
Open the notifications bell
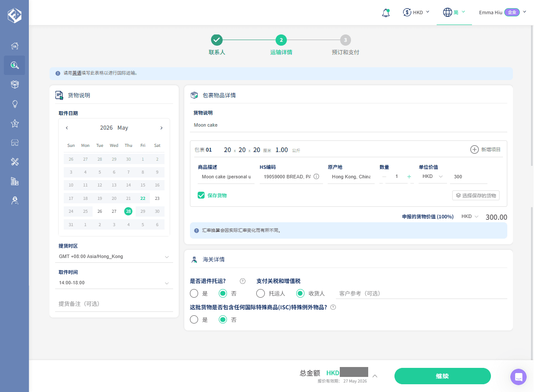(x=386, y=12)
